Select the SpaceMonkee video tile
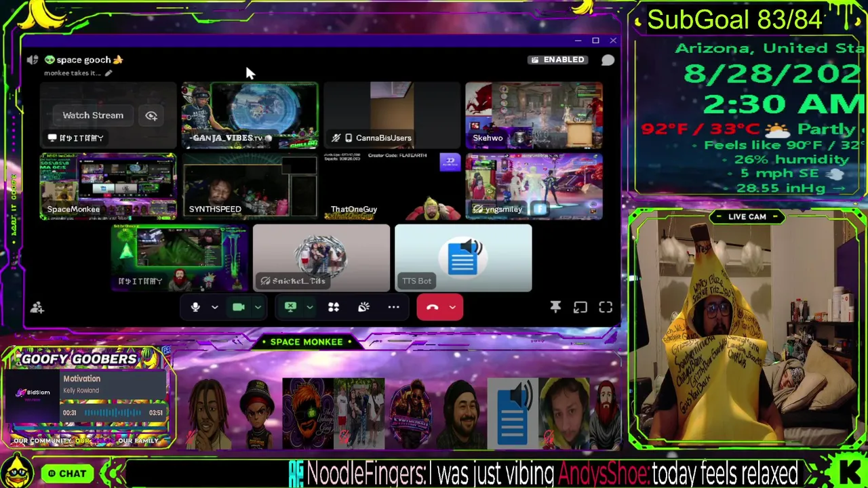The width and height of the screenshot is (868, 488). pos(108,186)
